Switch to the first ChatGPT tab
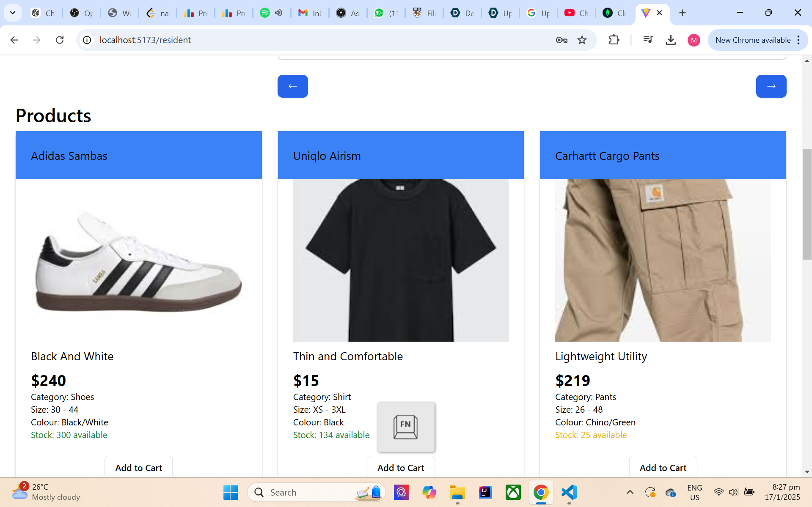Viewport: 812px width, 507px height. click(x=43, y=13)
